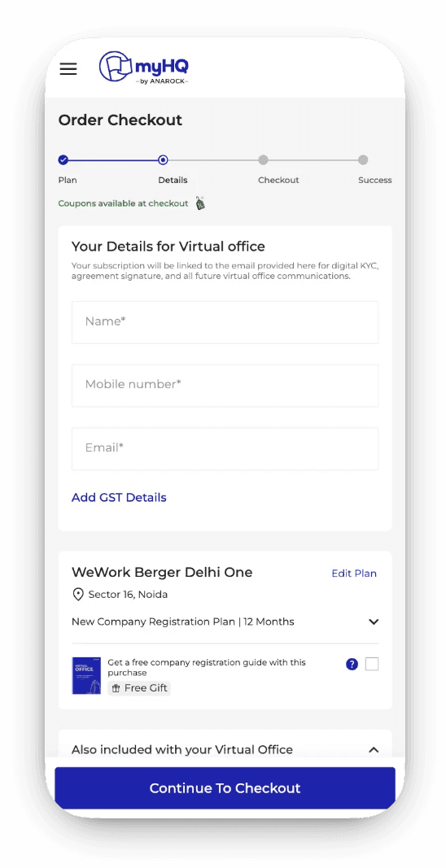Open the hamburger menu
The width and height of the screenshot is (446, 868).
tap(68, 69)
